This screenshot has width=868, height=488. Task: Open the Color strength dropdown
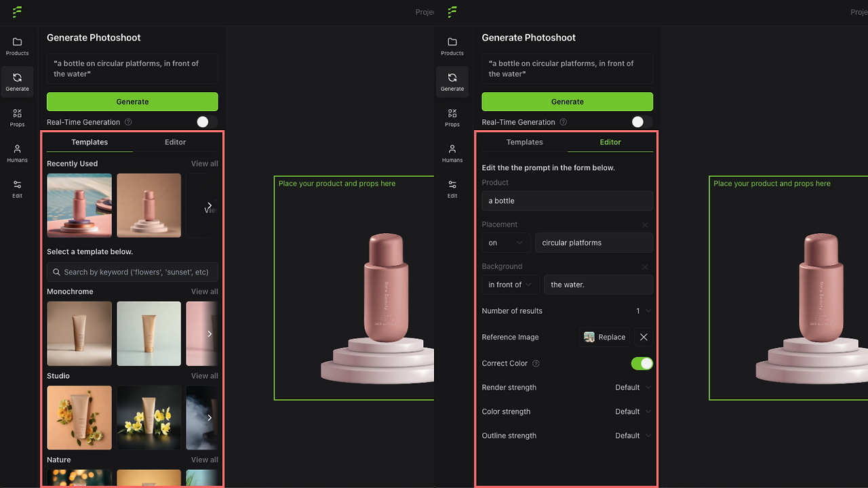click(x=633, y=411)
